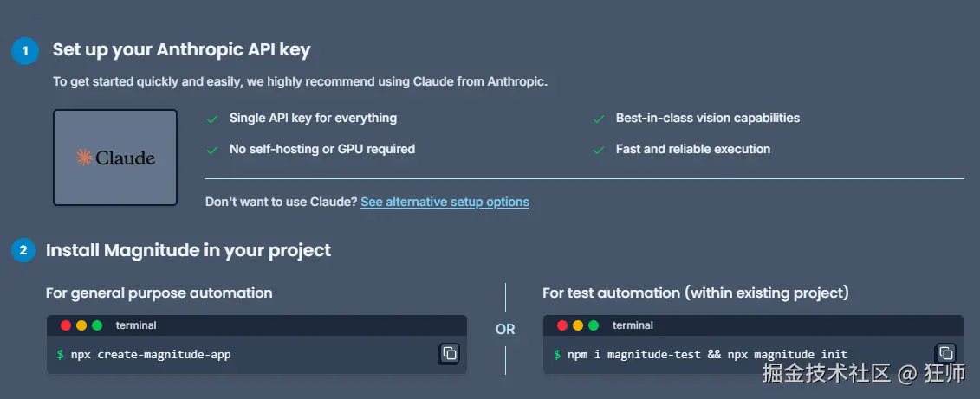The image size is (980, 399).
Task: Click yellow dot on left terminal
Action: (x=81, y=325)
